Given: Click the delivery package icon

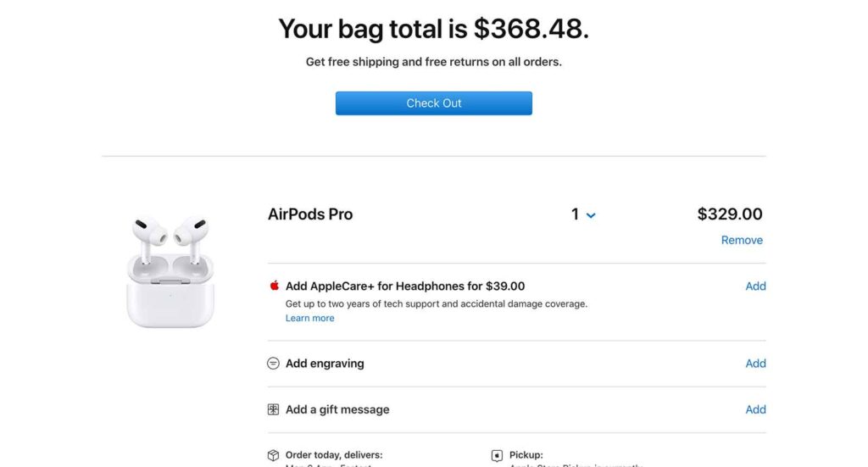Looking at the screenshot, I should [x=274, y=456].
